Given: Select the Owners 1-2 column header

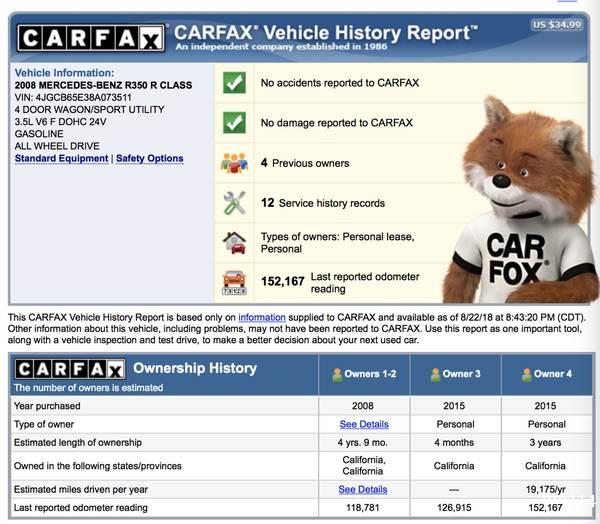Looking at the screenshot, I should coord(364,374).
